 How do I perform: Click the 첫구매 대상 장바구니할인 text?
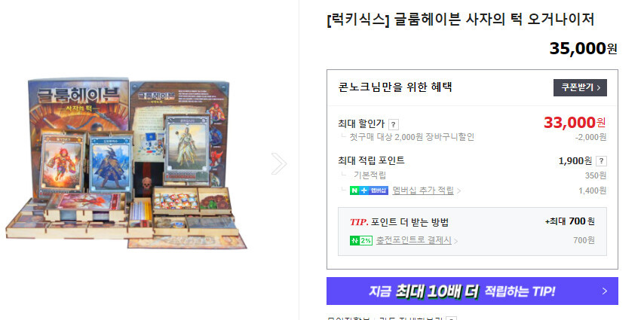pos(412,137)
